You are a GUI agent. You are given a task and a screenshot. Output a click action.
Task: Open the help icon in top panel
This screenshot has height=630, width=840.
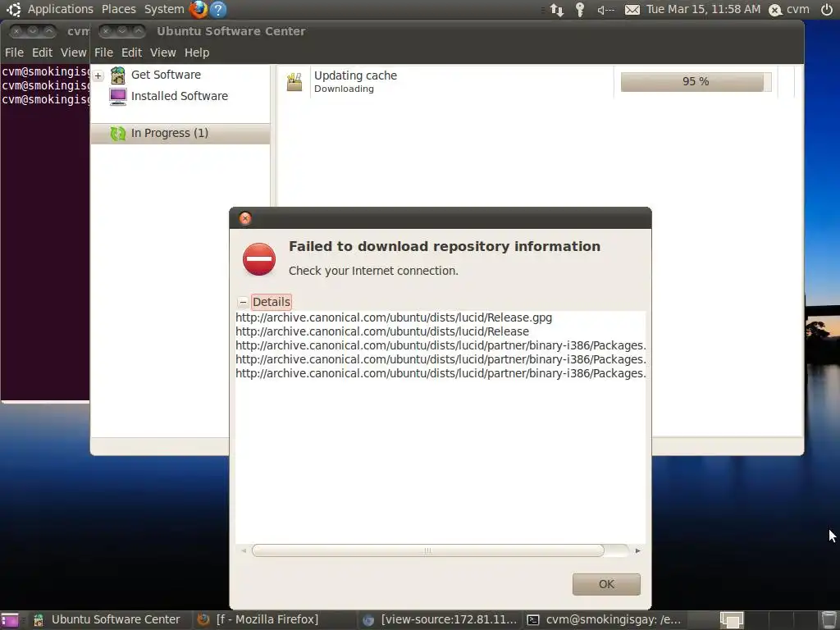[x=218, y=9]
